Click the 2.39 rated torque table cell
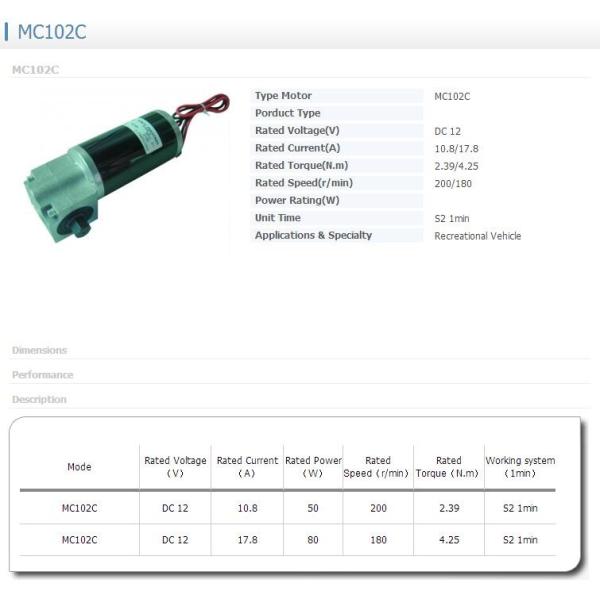The width and height of the screenshot is (600, 600). click(x=449, y=508)
